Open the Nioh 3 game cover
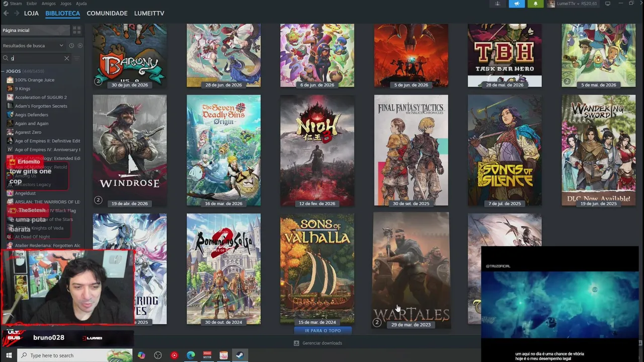The image size is (644, 362). point(317,150)
